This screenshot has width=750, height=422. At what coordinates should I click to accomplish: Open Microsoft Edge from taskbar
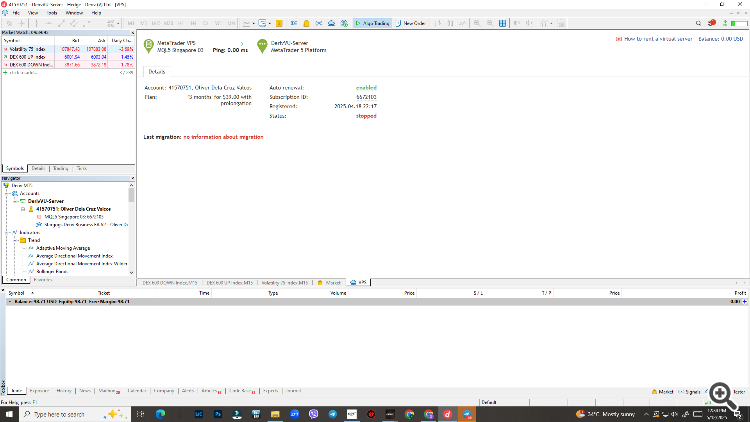coord(160,414)
